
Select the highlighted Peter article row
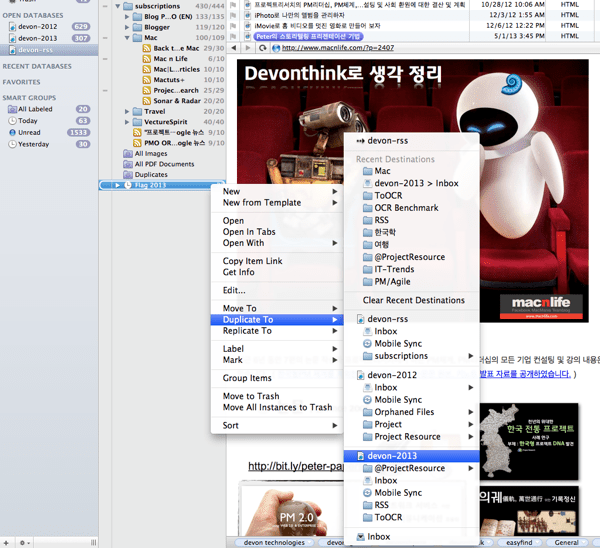tap(308, 36)
